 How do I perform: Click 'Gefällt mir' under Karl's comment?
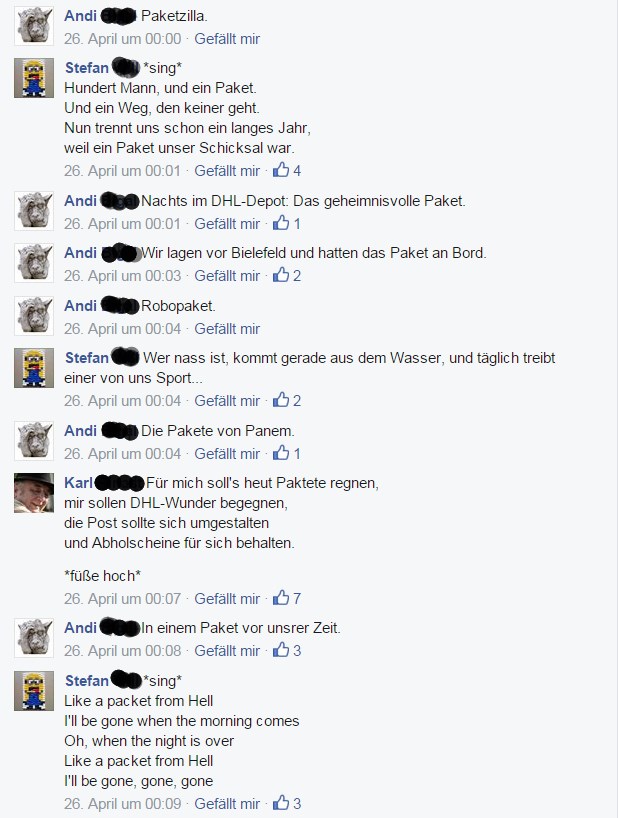point(227,599)
